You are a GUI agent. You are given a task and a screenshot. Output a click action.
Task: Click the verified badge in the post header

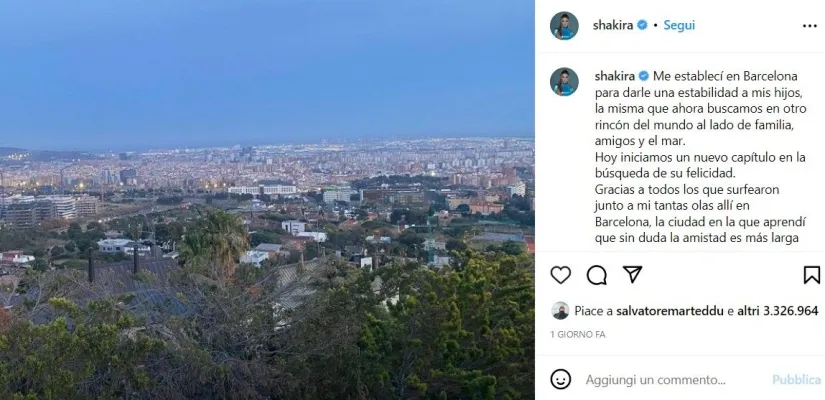click(x=643, y=26)
